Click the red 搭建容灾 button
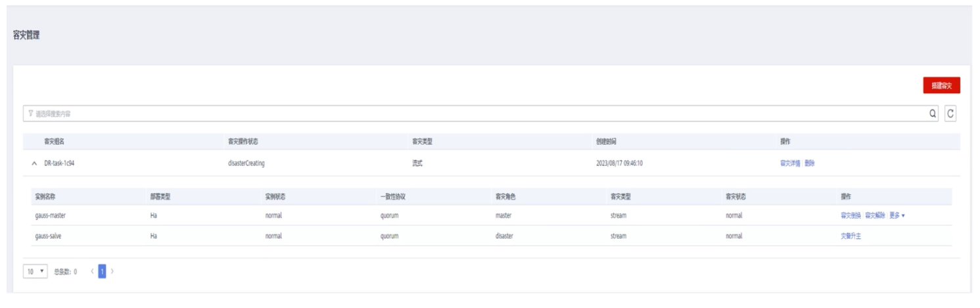The height and width of the screenshot is (308, 980). [x=941, y=85]
